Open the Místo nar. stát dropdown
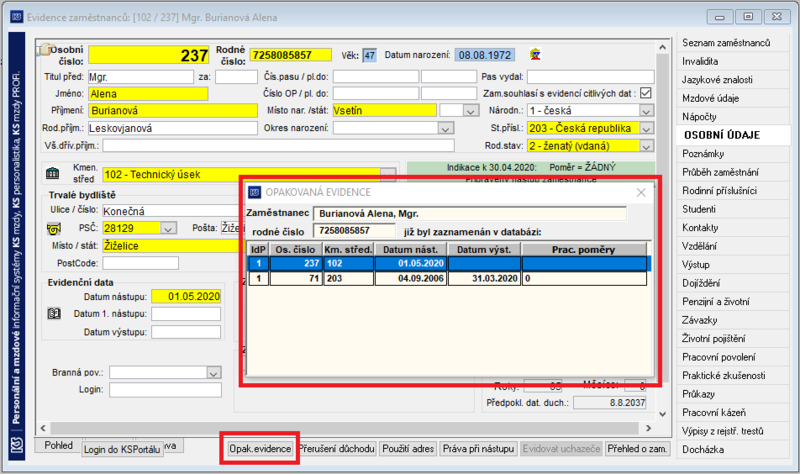Screen dimensions: 800x474 [x=470, y=111]
